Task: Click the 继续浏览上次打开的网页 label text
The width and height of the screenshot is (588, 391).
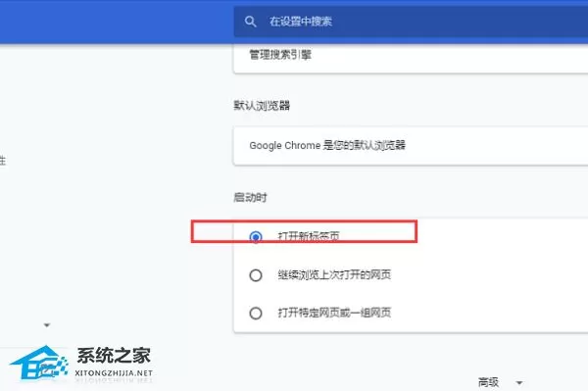Action: point(334,274)
